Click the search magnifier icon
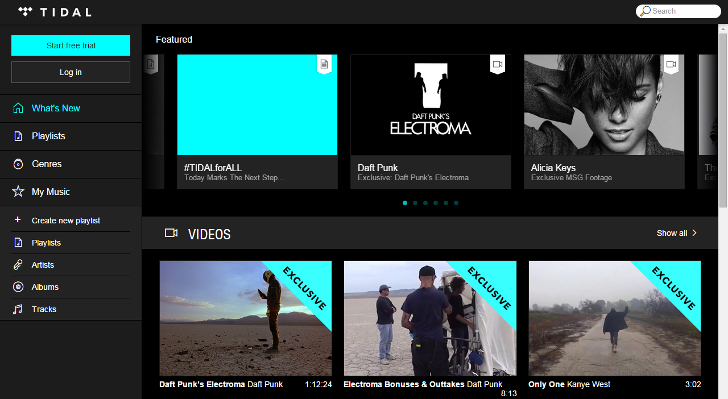Screen dimensions: 728x399 (x=645, y=11)
